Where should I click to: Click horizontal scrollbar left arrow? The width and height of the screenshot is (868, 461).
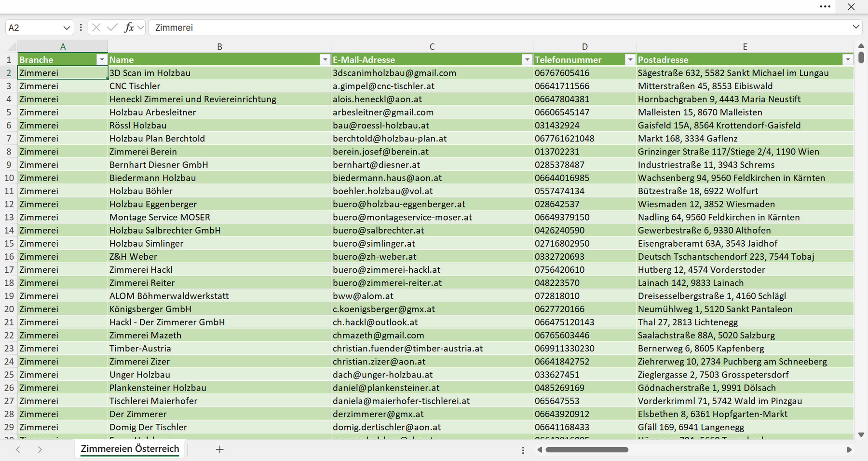click(540, 449)
